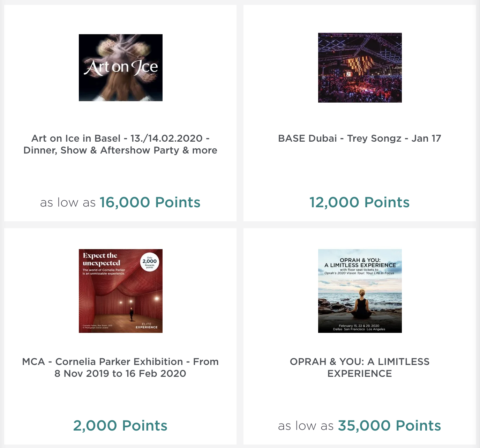Select OPRAH & YOU: A LIMITLESS EXPERIENCE title

tap(360, 367)
